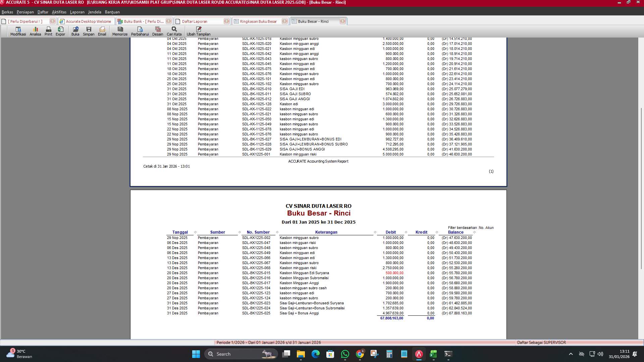Export the report using the Expor icon
The image size is (644, 362).
tap(60, 31)
